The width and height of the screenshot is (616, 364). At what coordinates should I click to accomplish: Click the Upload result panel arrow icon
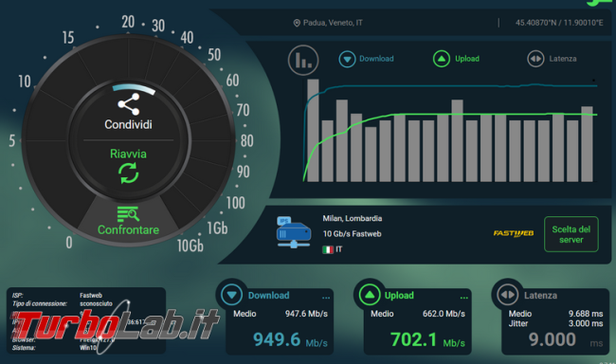pos(370,295)
